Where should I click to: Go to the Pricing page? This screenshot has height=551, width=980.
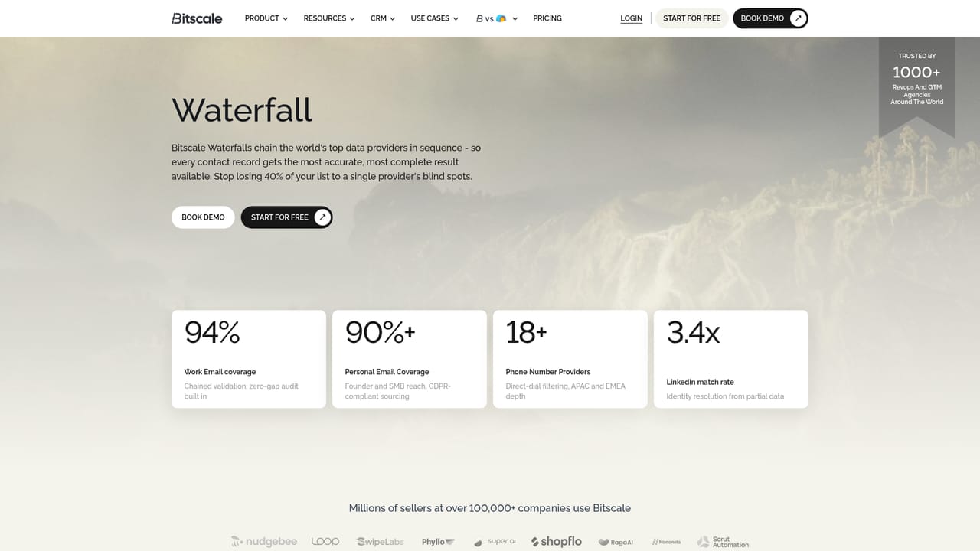tap(547, 18)
